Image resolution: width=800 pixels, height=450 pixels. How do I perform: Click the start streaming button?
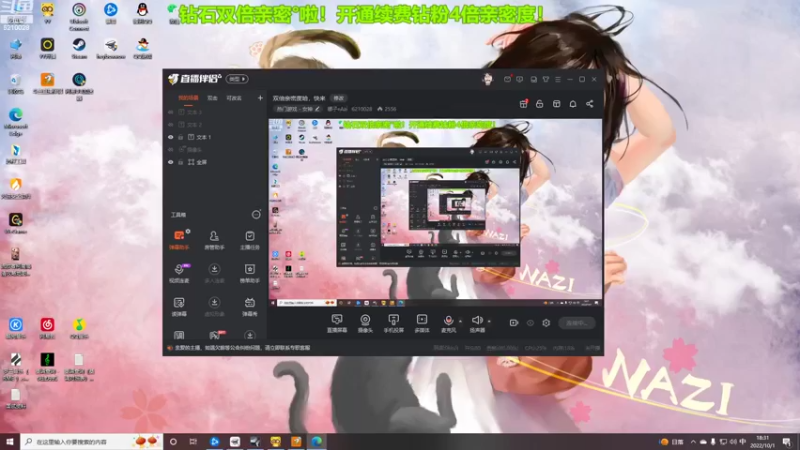pyautogui.click(x=577, y=323)
